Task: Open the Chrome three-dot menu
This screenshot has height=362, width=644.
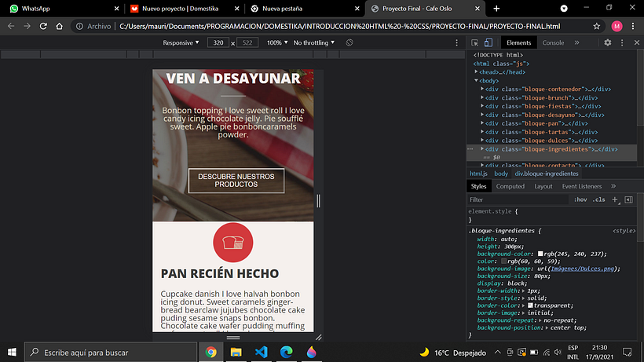Action: (x=633, y=26)
